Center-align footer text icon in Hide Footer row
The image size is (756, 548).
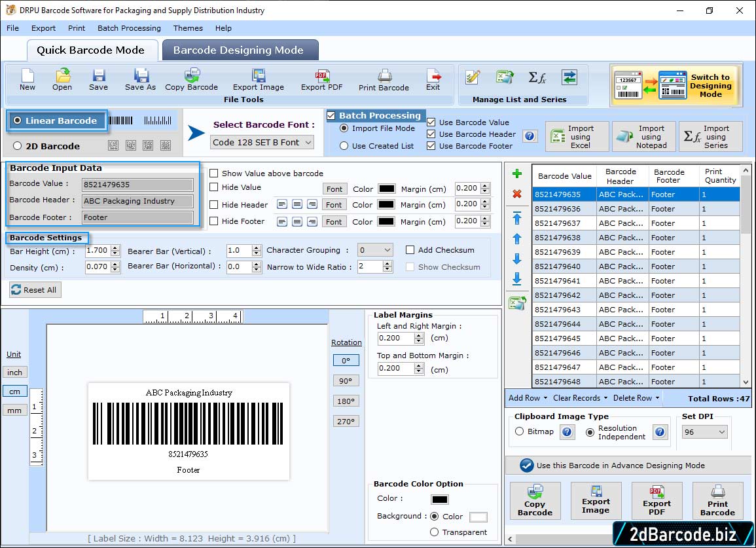[297, 221]
